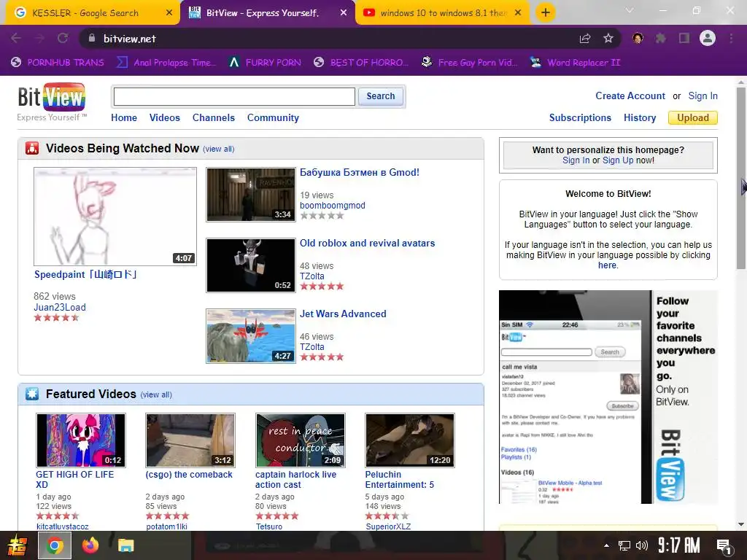Open the History link
Image resolution: width=747 pixels, height=560 pixels.
640,117
